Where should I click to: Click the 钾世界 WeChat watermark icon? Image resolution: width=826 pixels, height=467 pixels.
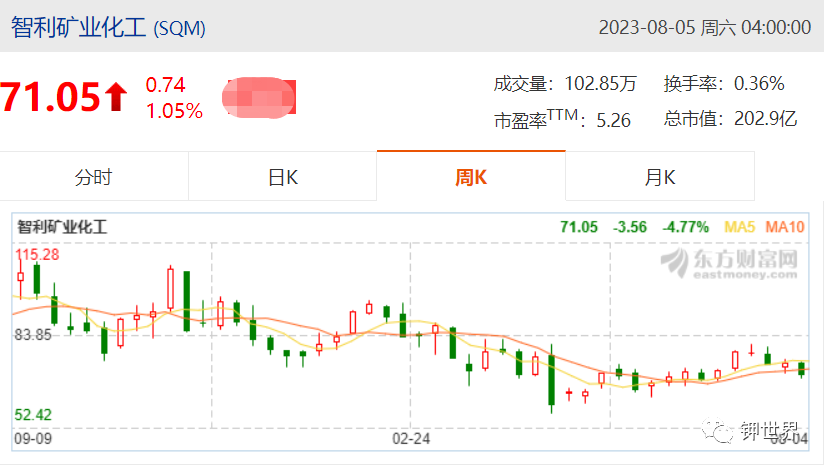click(x=717, y=431)
